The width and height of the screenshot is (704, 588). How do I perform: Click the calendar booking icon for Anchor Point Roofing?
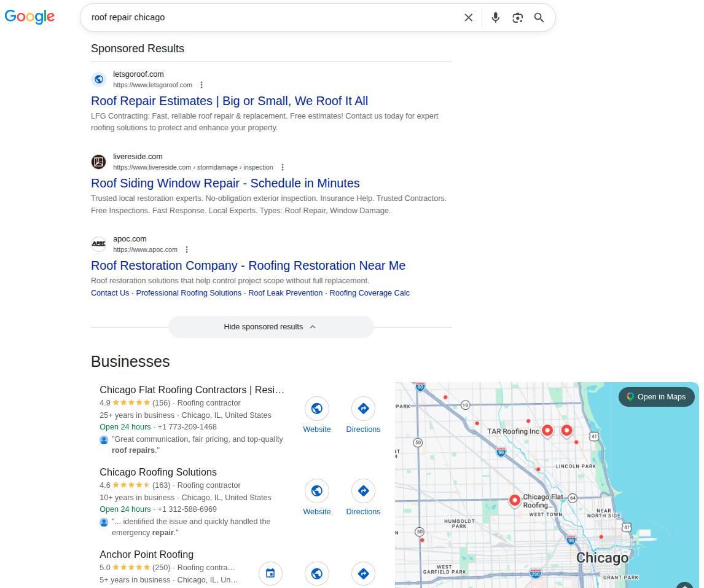pyautogui.click(x=270, y=573)
